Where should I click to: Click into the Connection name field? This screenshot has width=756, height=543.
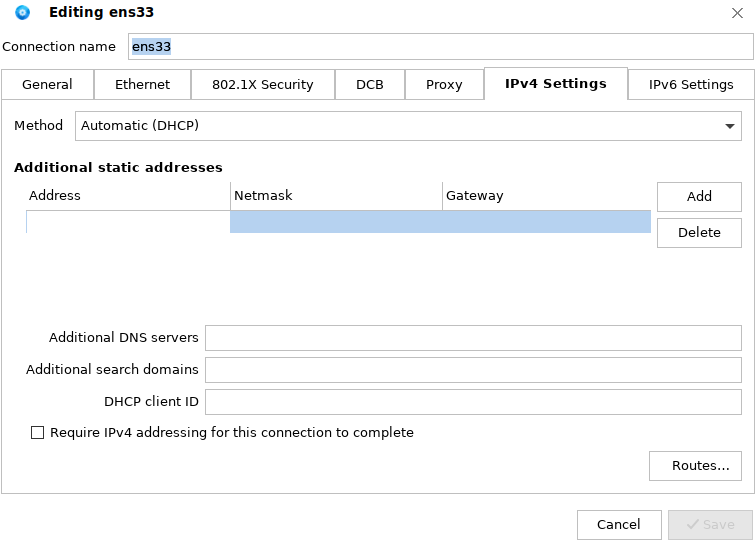[x=440, y=47]
